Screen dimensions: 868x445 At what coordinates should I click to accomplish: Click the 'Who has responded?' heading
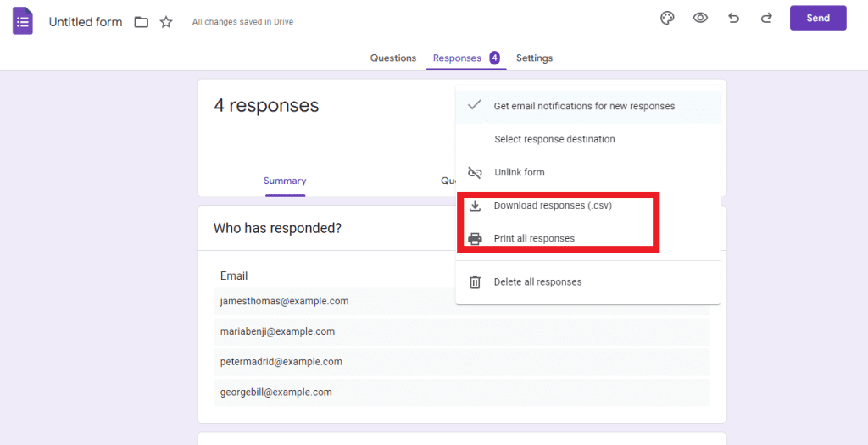277,228
